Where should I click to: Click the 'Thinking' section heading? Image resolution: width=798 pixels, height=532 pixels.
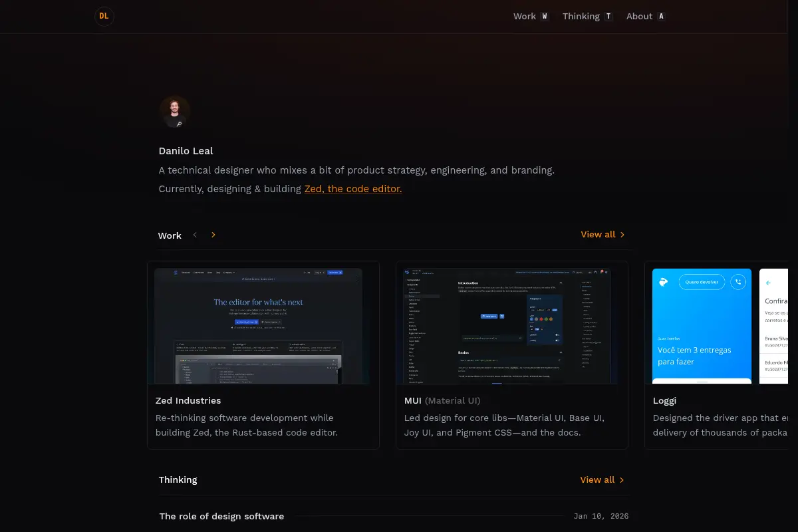178,479
